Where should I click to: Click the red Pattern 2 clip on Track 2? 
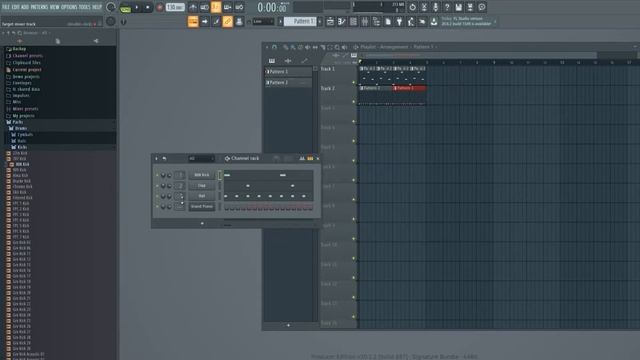pyautogui.click(x=410, y=88)
